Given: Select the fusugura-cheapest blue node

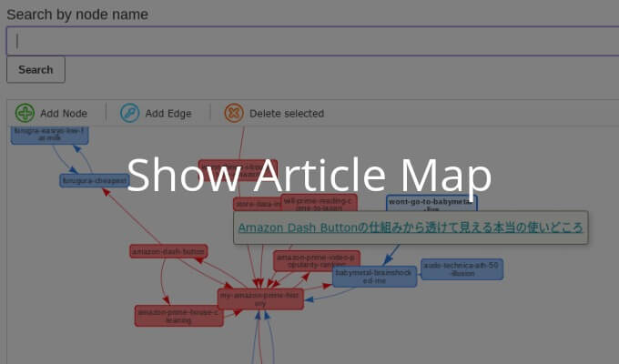Looking at the screenshot, I should (x=94, y=181).
